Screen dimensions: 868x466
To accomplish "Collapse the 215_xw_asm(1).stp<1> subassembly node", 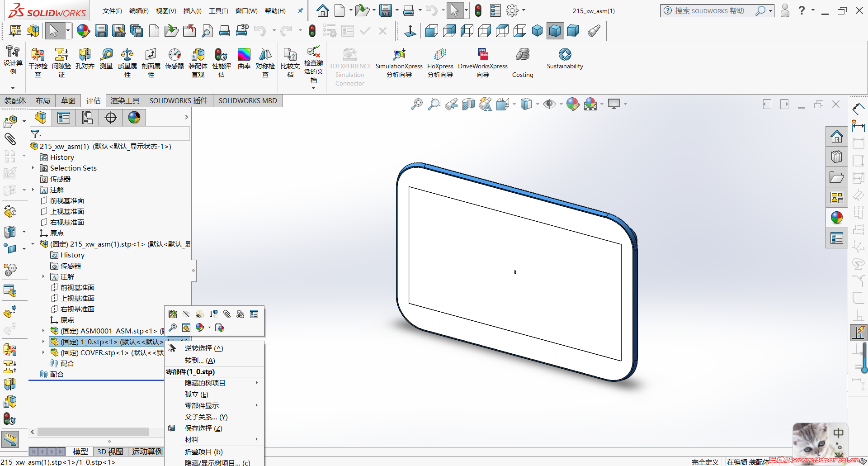I will click(x=33, y=244).
